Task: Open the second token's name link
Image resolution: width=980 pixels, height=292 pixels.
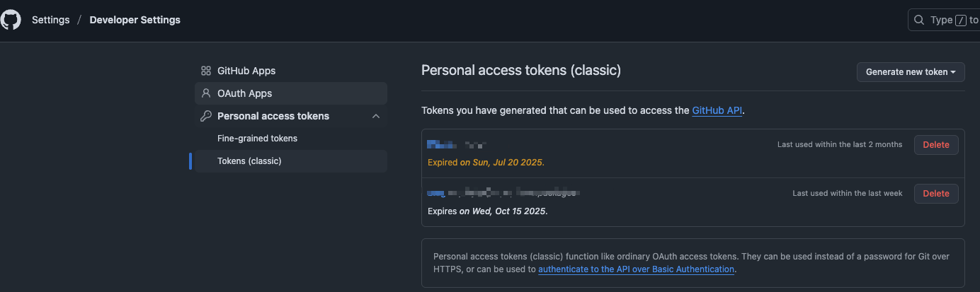Action: [503, 192]
